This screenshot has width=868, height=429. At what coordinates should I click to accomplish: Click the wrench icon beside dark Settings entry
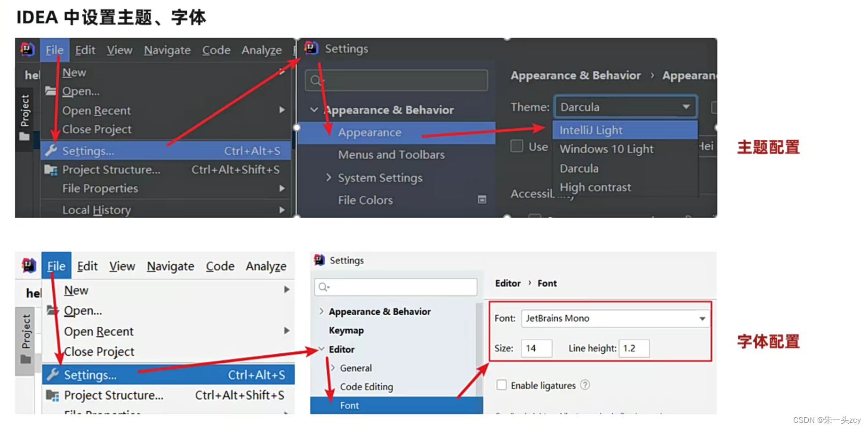coord(51,151)
